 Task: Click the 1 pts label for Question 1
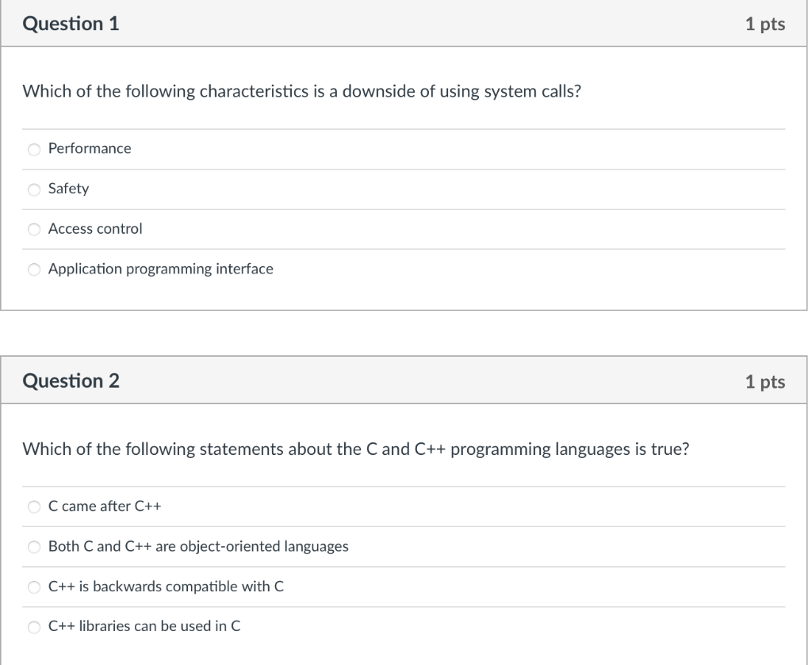pyautogui.click(x=766, y=24)
